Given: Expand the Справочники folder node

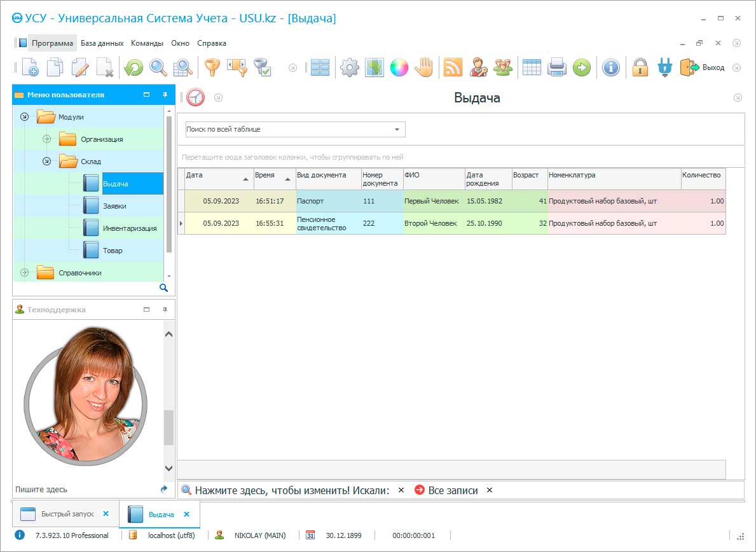Looking at the screenshot, I should (x=24, y=272).
